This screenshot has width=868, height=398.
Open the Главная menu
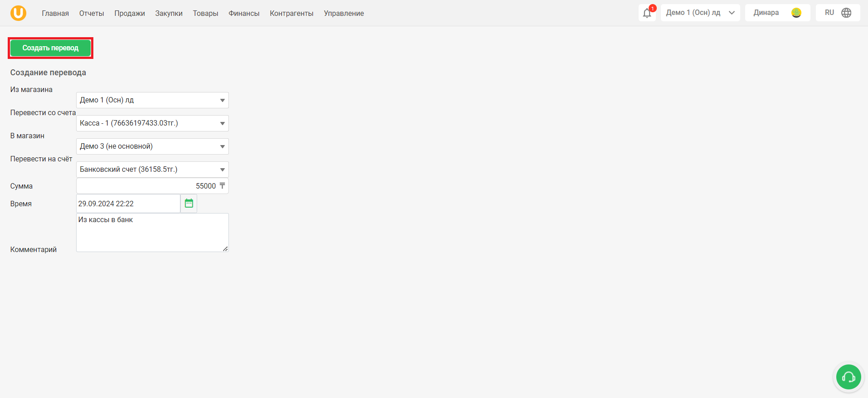pyautogui.click(x=55, y=13)
